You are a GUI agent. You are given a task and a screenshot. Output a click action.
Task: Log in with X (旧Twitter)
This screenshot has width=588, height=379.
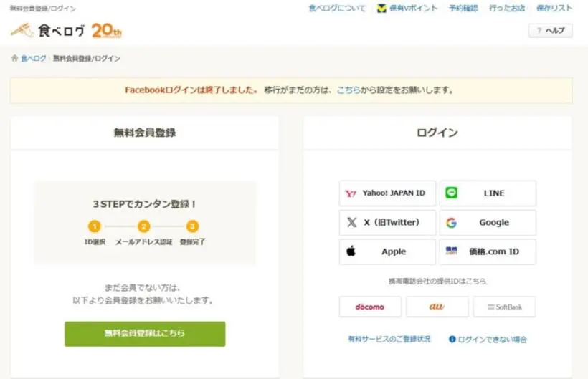tap(387, 222)
